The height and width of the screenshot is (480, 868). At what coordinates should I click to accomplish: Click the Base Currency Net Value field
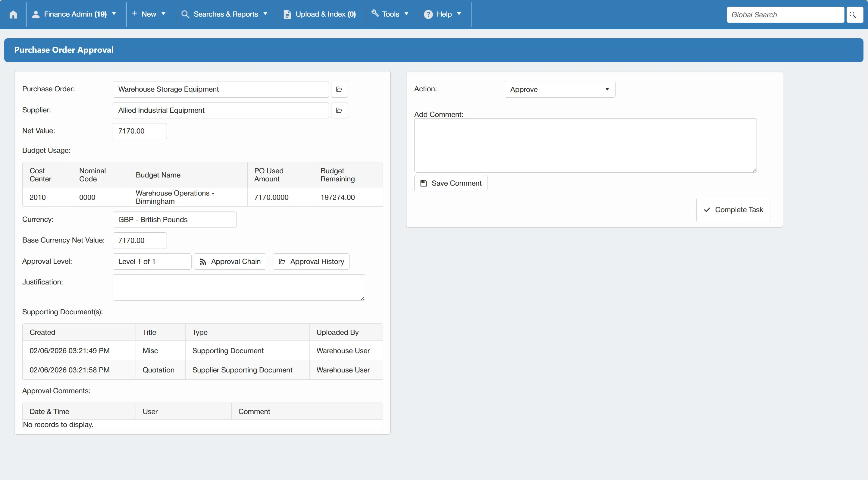point(139,241)
